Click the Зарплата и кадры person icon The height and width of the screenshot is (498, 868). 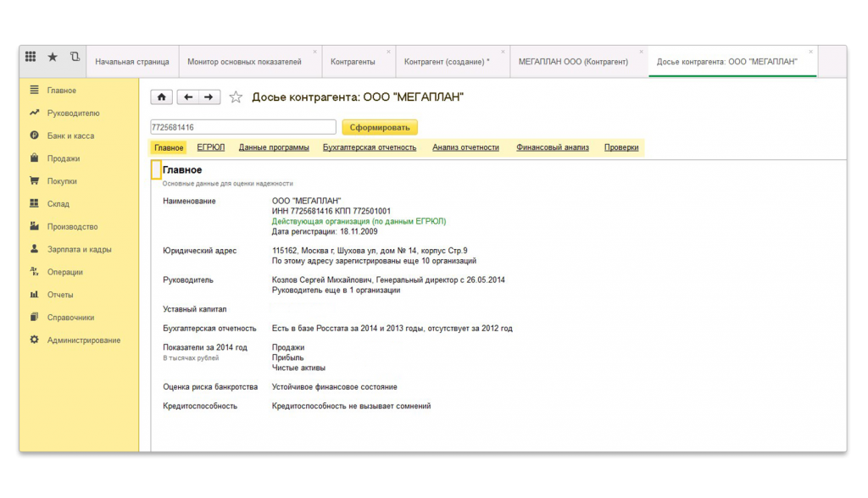click(x=34, y=248)
